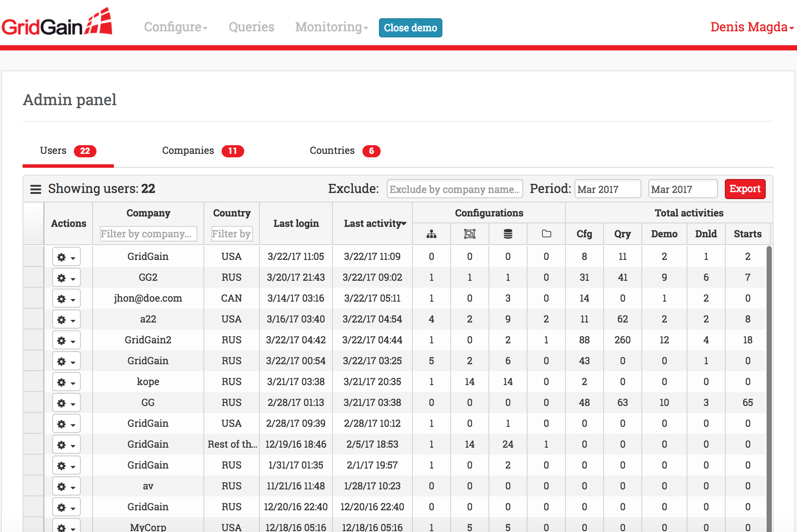Click the domain models column icon
Image resolution: width=797 pixels, height=532 pixels.
coord(470,234)
